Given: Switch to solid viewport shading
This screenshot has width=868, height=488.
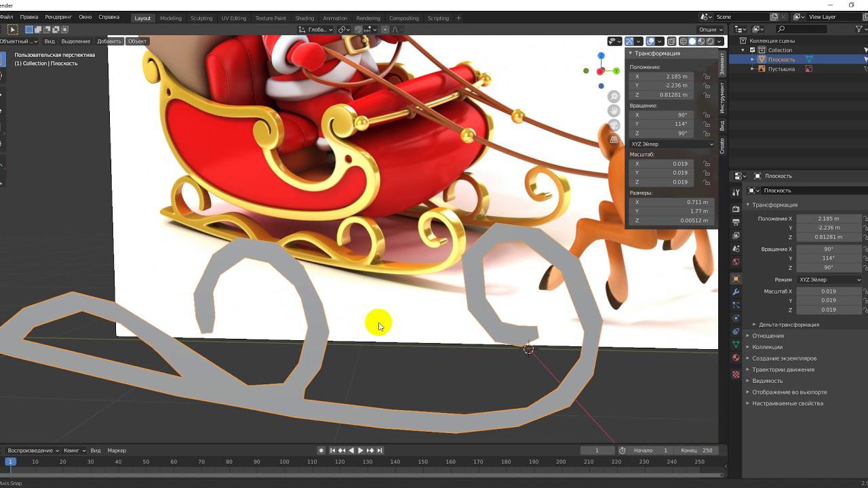Looking at the screenshot, I should point(692,41).
